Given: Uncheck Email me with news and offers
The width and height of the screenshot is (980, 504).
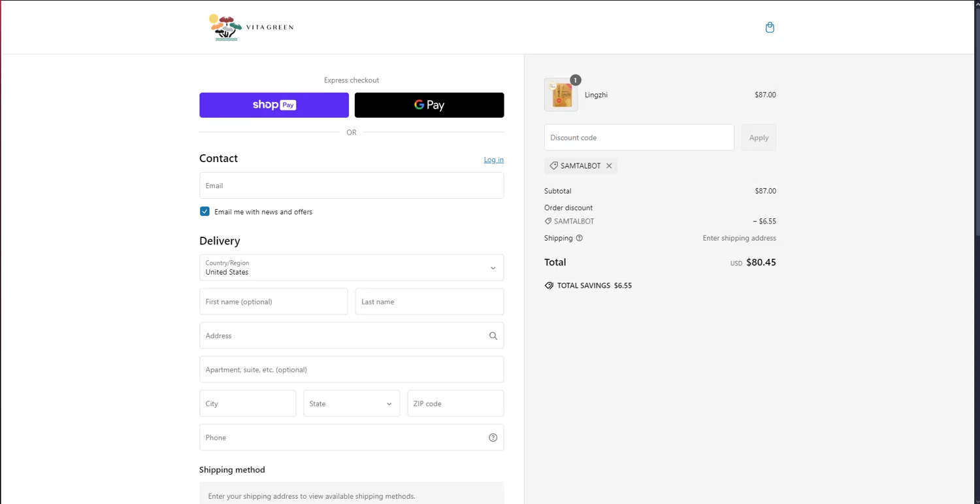Looking at the screenshot, I should [204, 212].
